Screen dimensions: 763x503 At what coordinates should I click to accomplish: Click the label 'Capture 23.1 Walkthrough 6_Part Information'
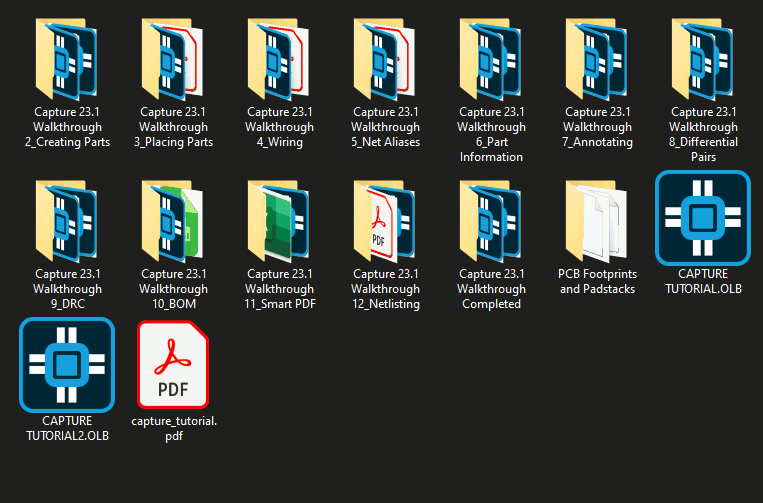click(491, 134)
